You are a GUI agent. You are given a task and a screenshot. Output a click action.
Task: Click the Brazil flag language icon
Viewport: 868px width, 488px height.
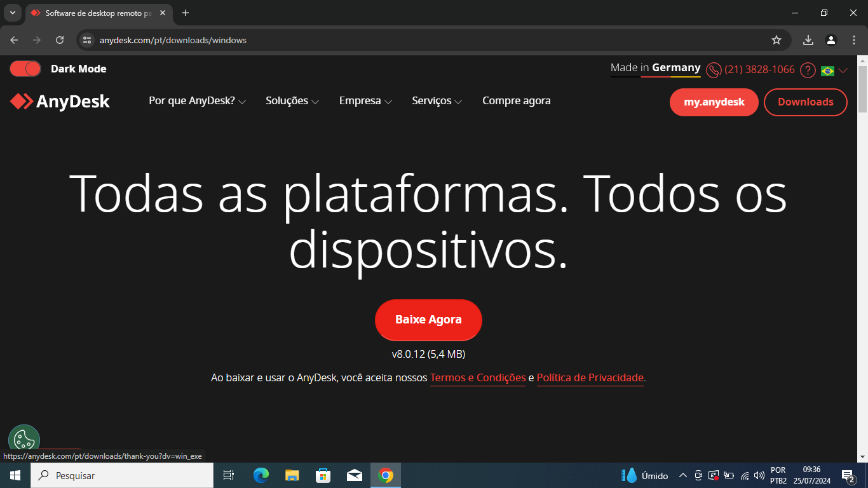[827, 71]
